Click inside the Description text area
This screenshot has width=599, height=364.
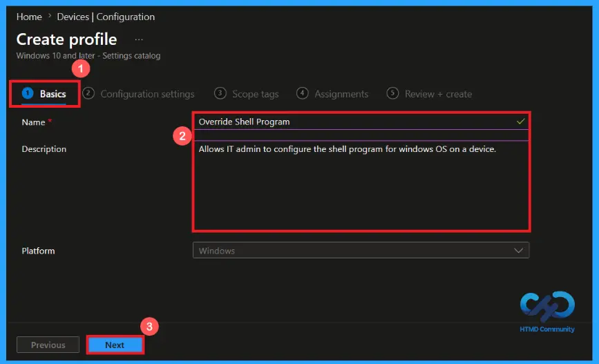coord(361,185)
